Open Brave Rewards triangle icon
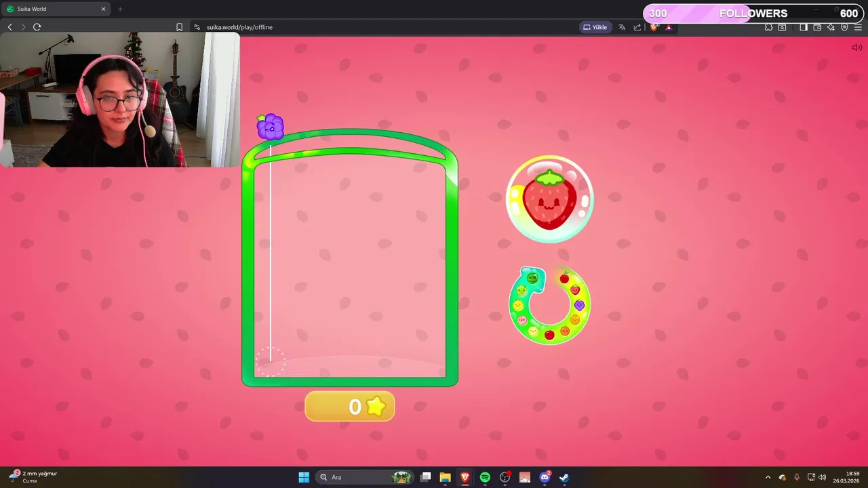 pos(669,27)
